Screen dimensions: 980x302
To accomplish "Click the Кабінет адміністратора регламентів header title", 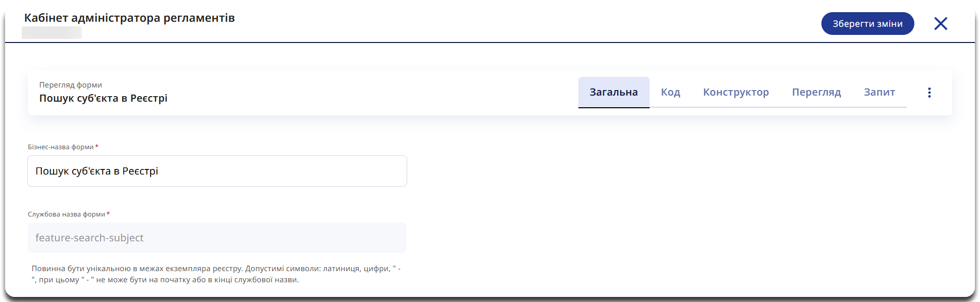I will pyautogui.click(x=129, y=18).
